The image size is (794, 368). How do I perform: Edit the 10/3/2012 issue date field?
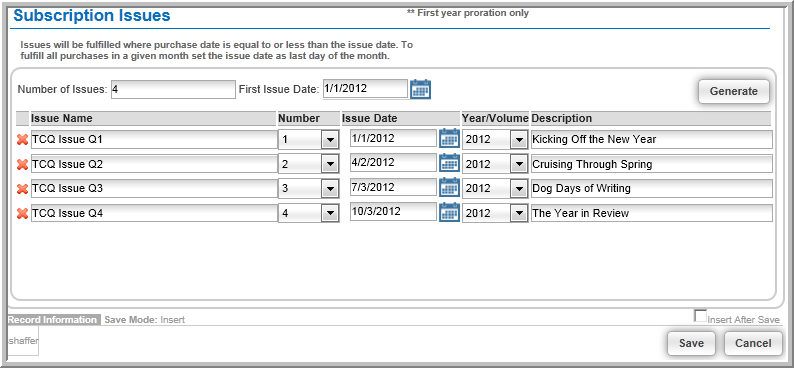pos(393,212)
